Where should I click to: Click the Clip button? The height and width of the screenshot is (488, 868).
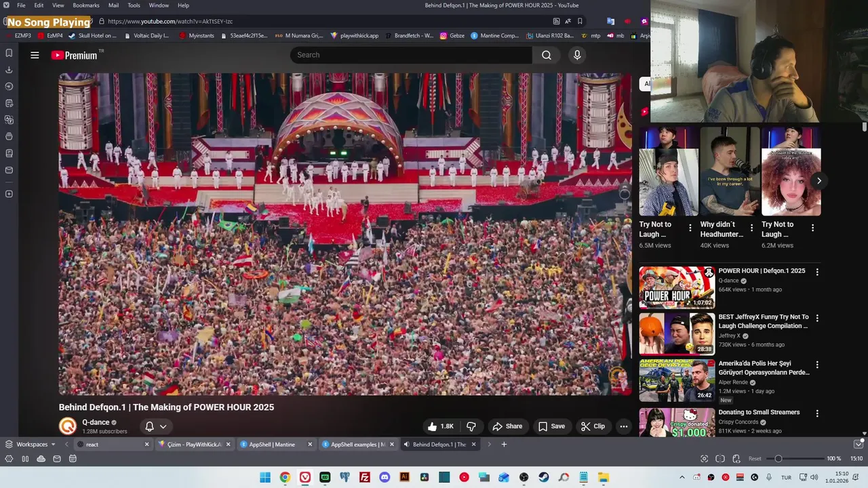click(593, 426)
